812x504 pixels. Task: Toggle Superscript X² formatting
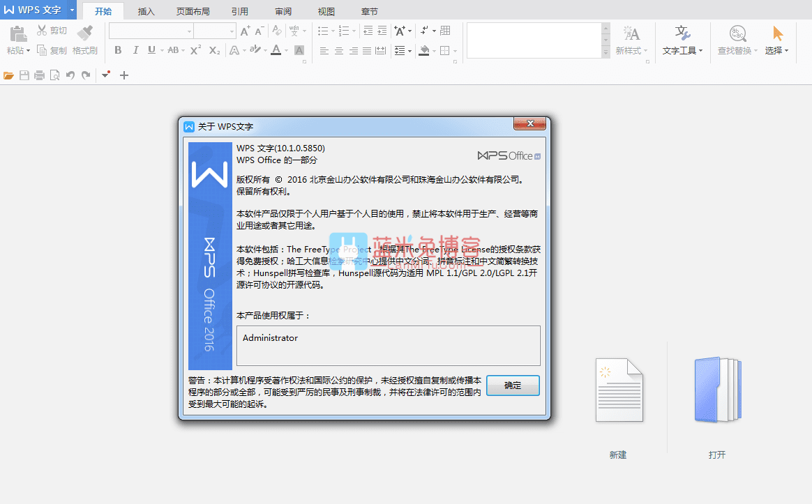[x=196, y=50]
